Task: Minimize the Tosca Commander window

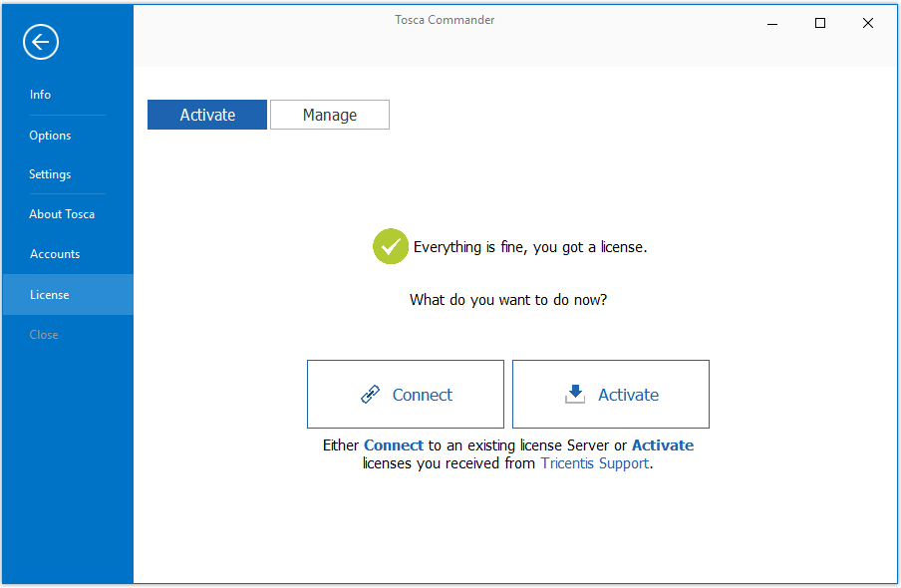Action: point(772,24)
